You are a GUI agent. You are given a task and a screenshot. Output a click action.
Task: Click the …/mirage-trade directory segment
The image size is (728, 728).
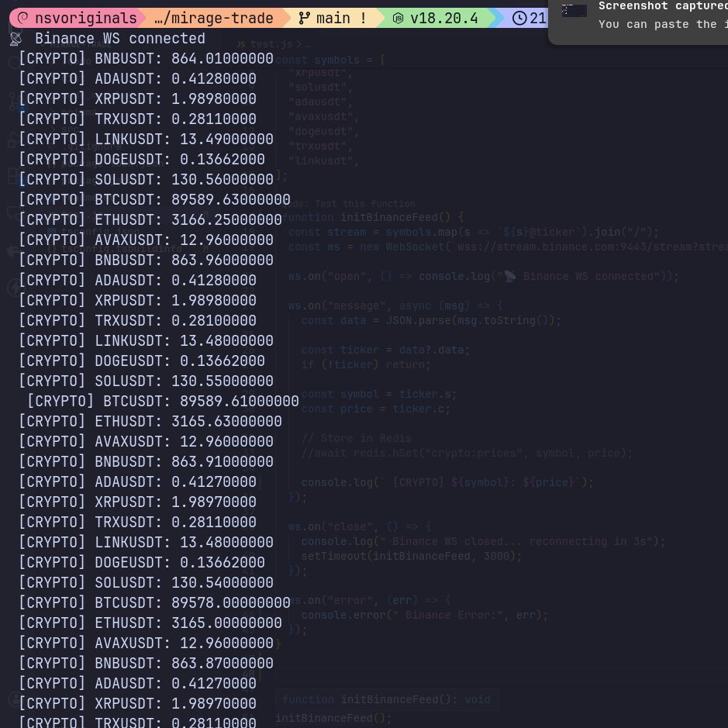tap(213, 18)
